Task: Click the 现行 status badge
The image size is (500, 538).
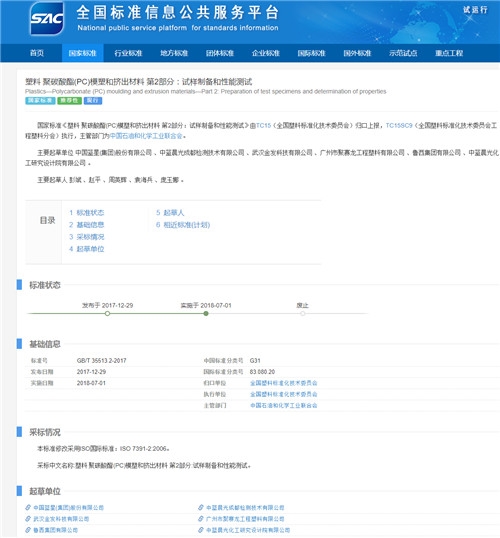Action: 93,101
